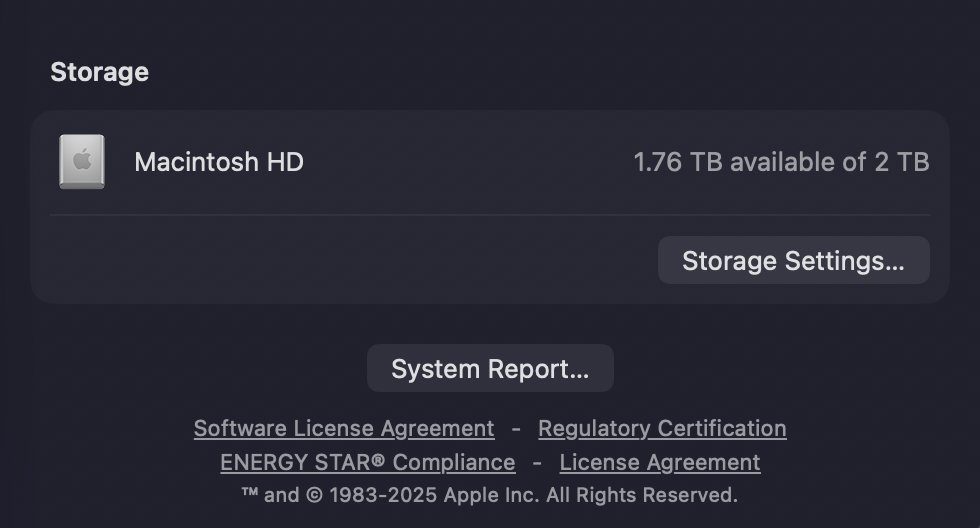This screenshot has width=980, height=528.
Task: Click the Storage section heading
Action: pyautogui.click(x=99, y=72)
